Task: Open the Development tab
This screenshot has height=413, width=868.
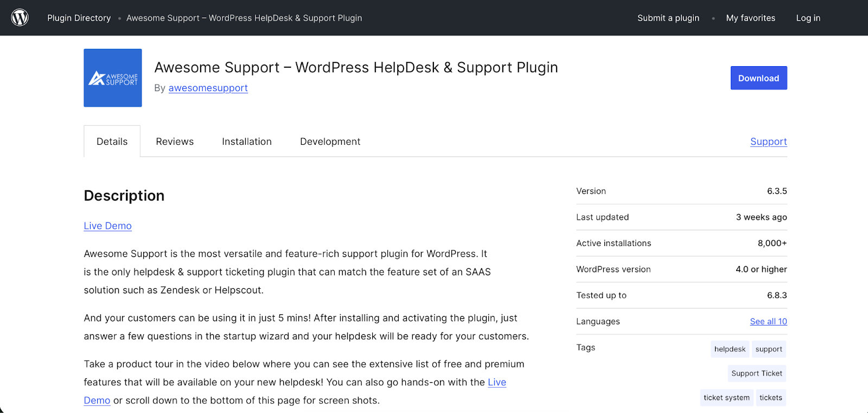Action: [x=330, y=141]
